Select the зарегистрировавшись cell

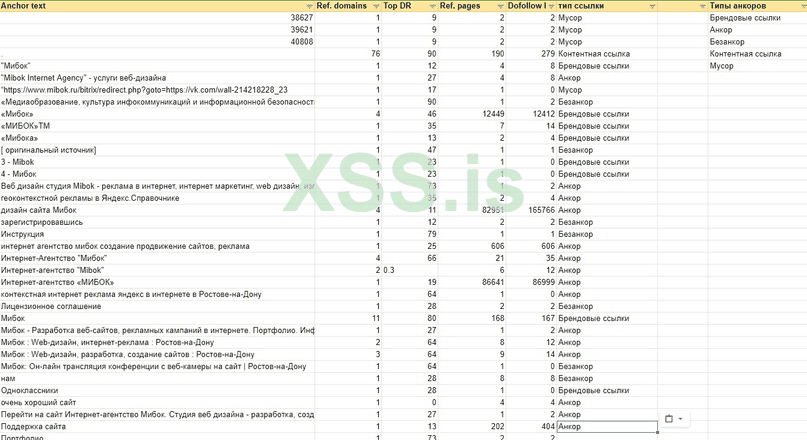[x=157, y=222]
